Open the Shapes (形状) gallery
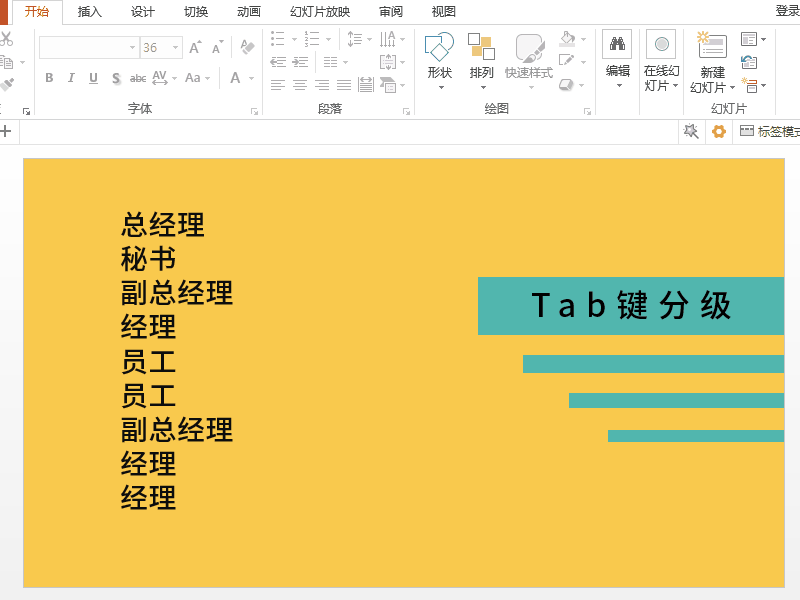800x600 pixels. [439, 48]
